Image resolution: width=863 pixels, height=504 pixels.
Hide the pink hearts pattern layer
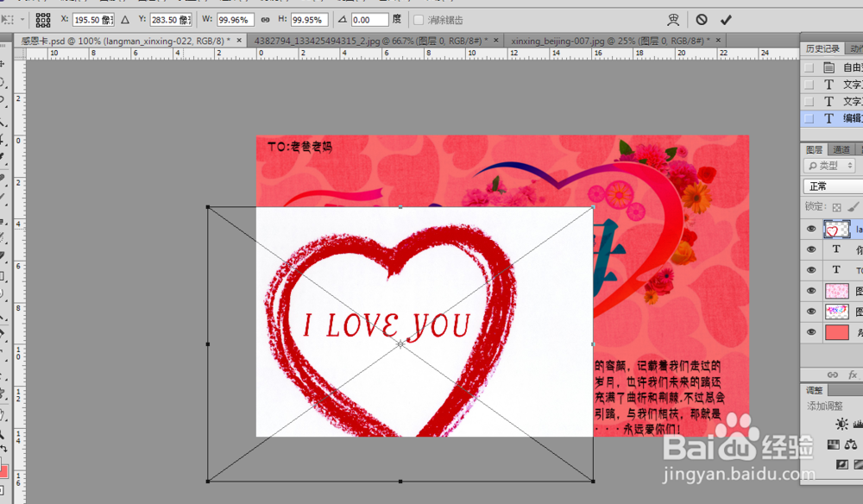point(810,291)
